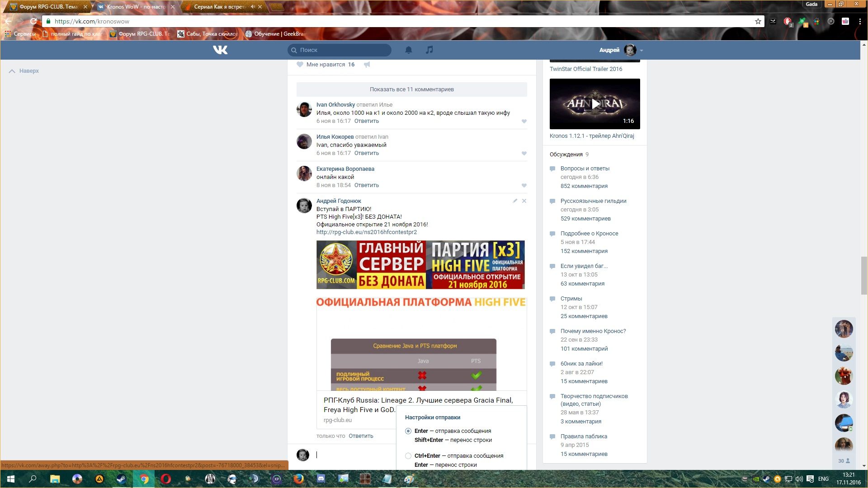Edit Андрей Годонюк's comment with pencil icon

tap(515, 201)
